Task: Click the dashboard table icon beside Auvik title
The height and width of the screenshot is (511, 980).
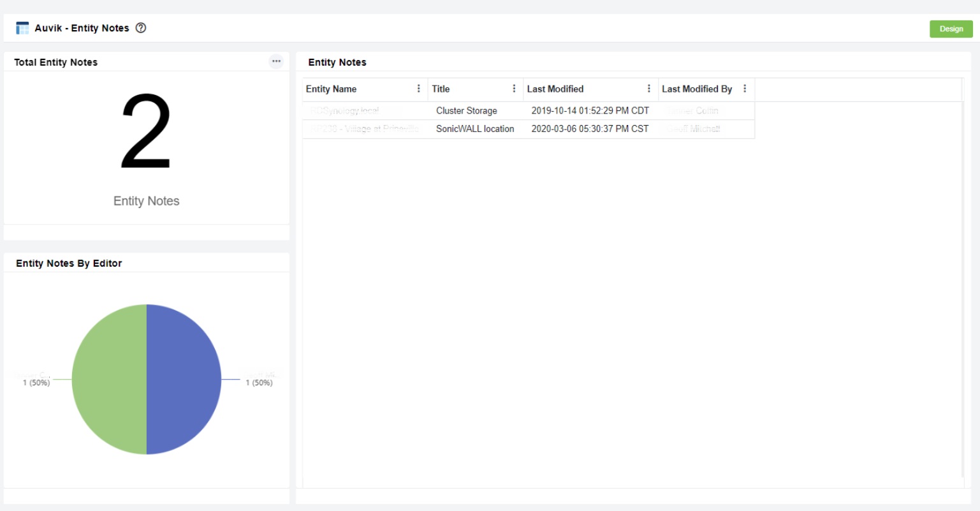Action: pos(22,28)
